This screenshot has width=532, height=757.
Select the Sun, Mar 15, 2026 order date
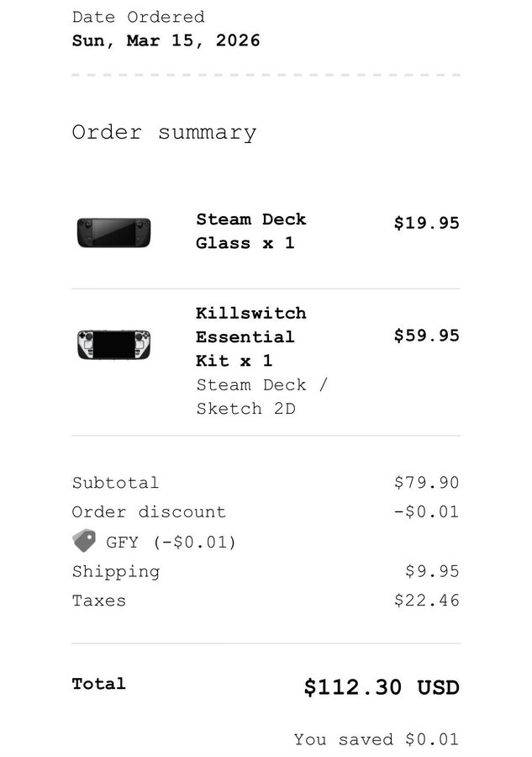tap(166, 40)
